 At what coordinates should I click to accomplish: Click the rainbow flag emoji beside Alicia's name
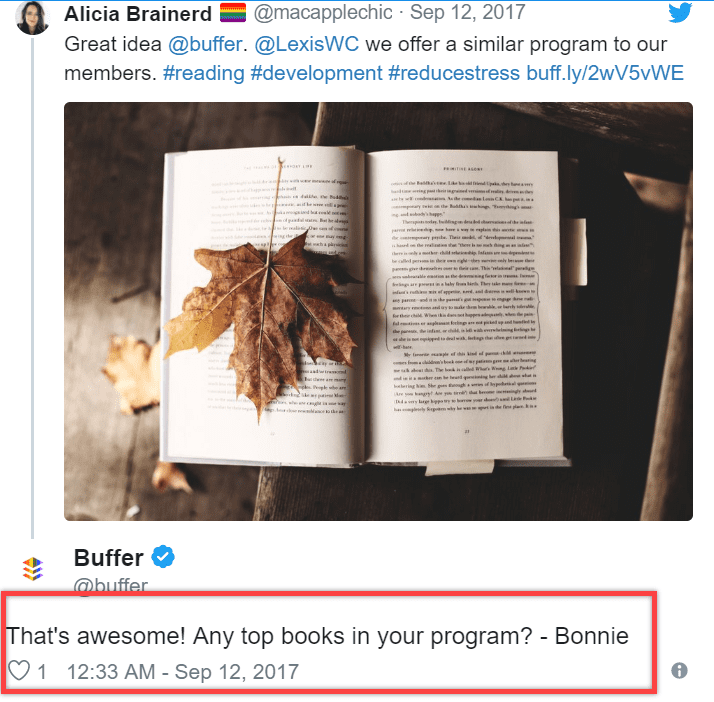coord(233,12)
